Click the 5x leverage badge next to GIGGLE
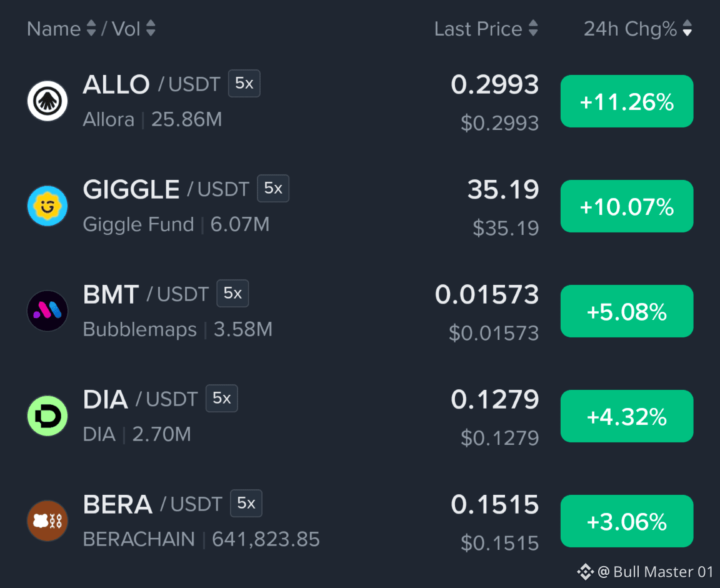 tap(273, 188)
